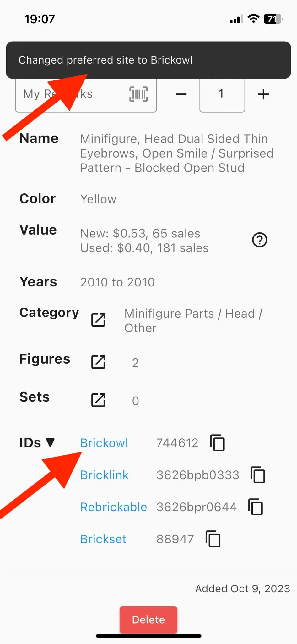Collapse the IDs section triangle
The height and width of the screenshot is (644, 297).
click(x=50, y=442)
